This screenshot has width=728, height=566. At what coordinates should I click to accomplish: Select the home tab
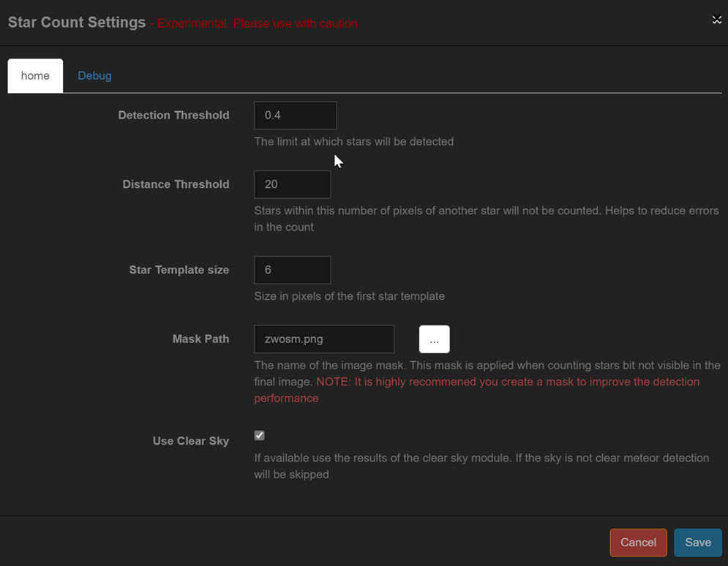click(x=34, y=75)
